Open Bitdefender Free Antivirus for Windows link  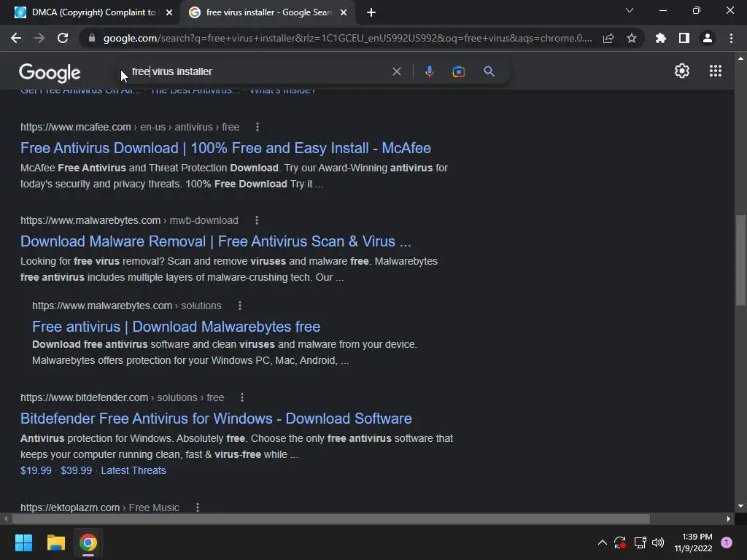coord(216,419)
